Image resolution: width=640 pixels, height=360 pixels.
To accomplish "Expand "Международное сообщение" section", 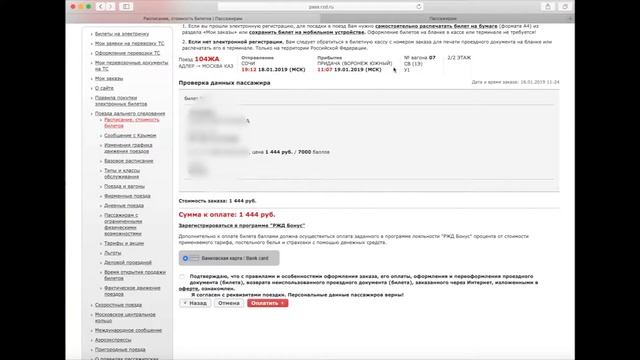I will click(128, 330).
